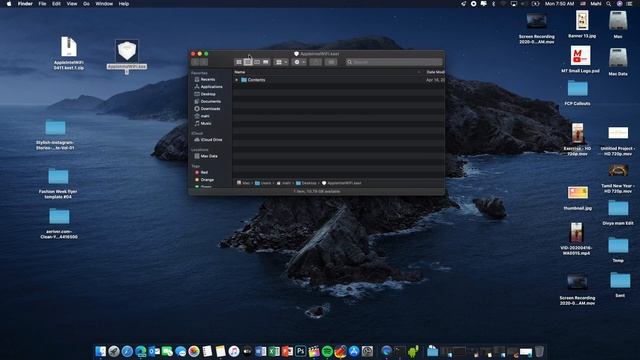This screenshot has width=640, height=360.
Task: Open Spotify from the Dock
Action: [327, 351]
